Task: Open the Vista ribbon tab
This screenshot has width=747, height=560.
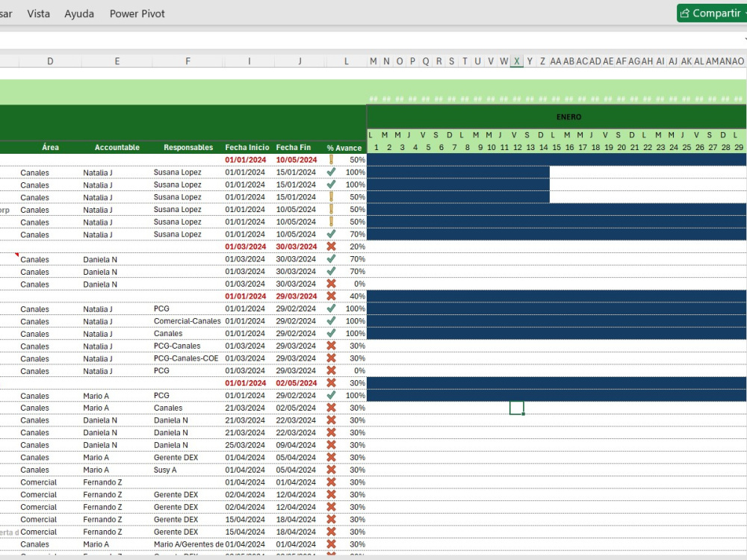Action: [x=39, y=13]
